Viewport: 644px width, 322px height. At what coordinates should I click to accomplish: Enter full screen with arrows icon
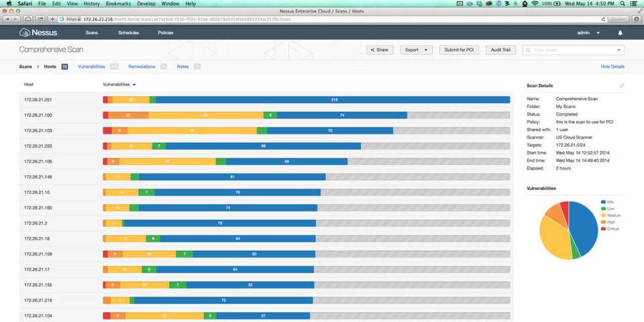point(639,11)
